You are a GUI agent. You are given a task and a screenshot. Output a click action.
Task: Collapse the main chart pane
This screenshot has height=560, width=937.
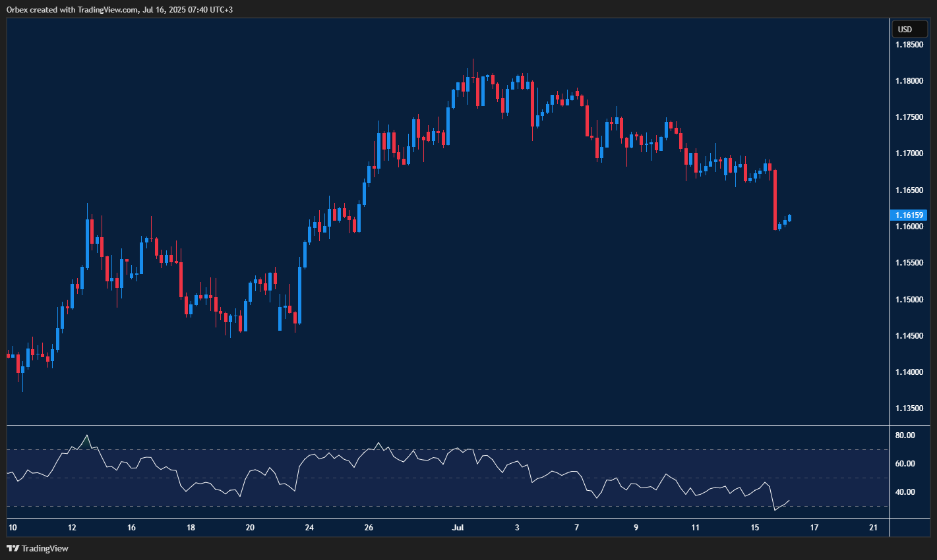tap(442, 217)
